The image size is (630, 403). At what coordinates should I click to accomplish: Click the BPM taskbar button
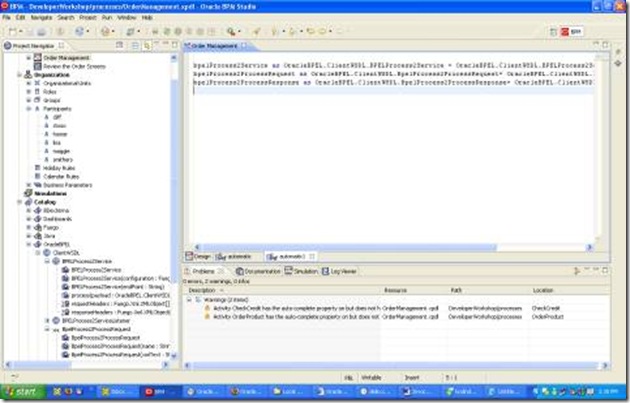tap(160, 392)
